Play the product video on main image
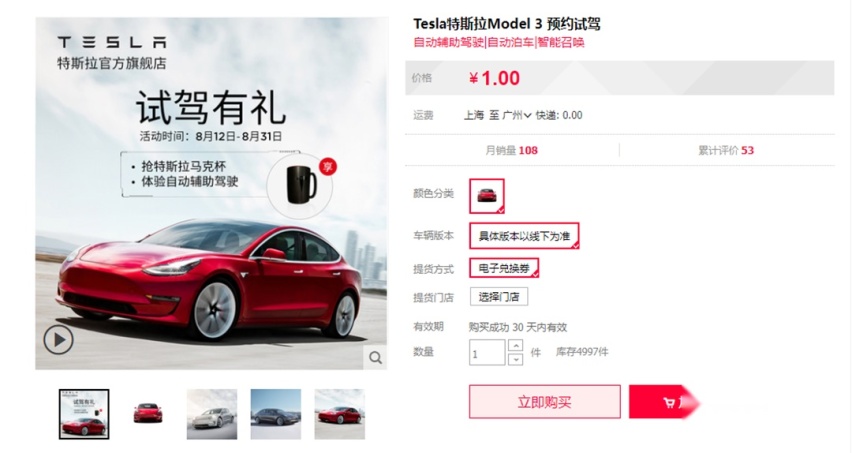852x453 pixels. [58, 340]
